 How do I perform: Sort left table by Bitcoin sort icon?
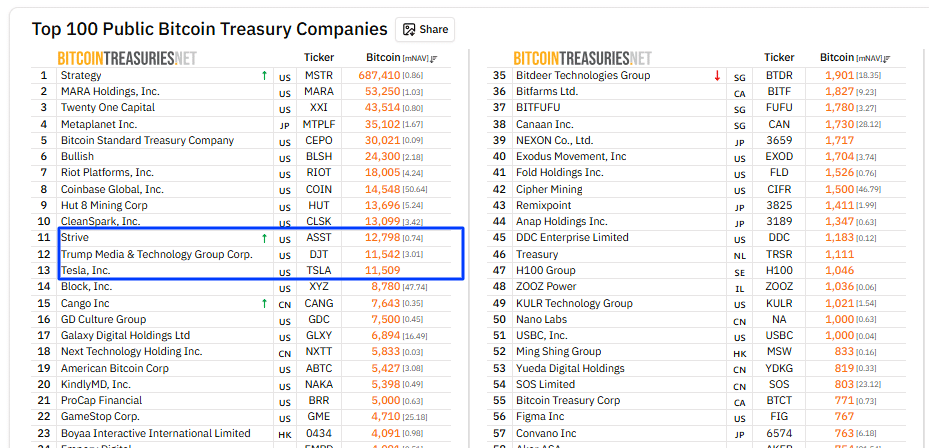pos(434,58)
